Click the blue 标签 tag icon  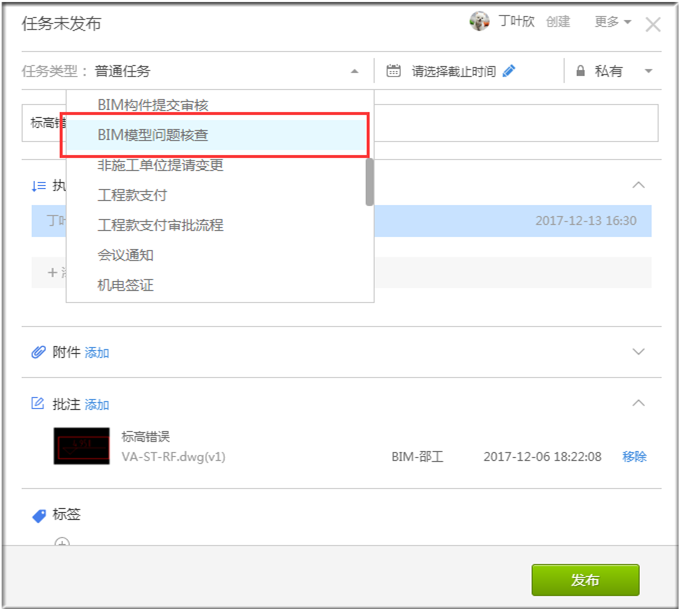pyautogui.click(x=39, y=515)
